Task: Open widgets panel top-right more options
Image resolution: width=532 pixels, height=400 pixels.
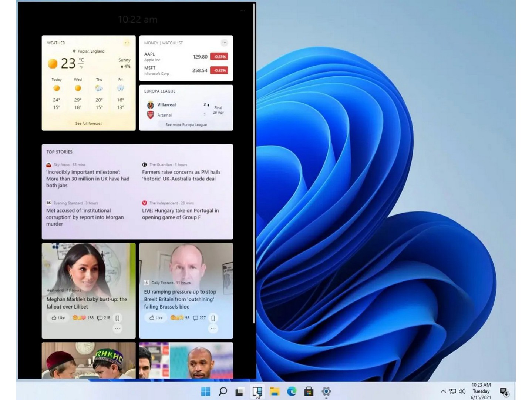Action: pos(243,11)
